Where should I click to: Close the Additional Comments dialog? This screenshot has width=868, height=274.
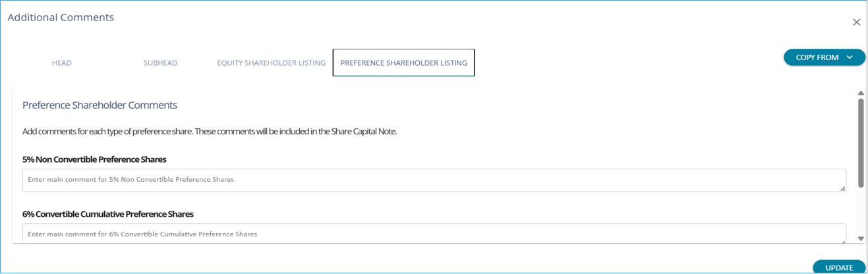(856, 22)
